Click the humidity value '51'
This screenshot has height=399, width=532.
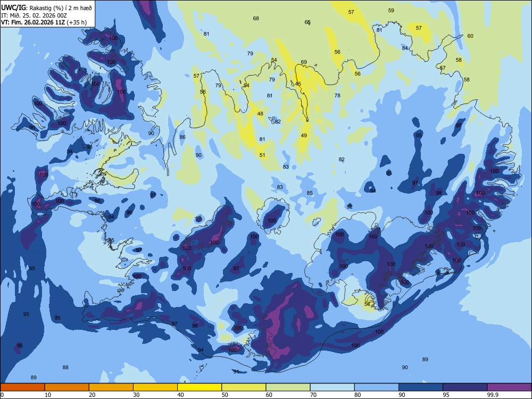click(262, 155)
